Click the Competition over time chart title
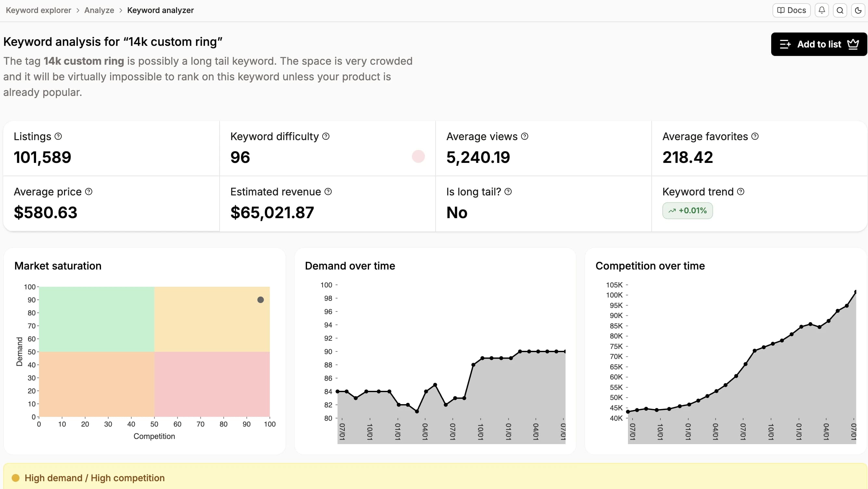The height and width of the screenshot is (489, 868). [650, 266]
